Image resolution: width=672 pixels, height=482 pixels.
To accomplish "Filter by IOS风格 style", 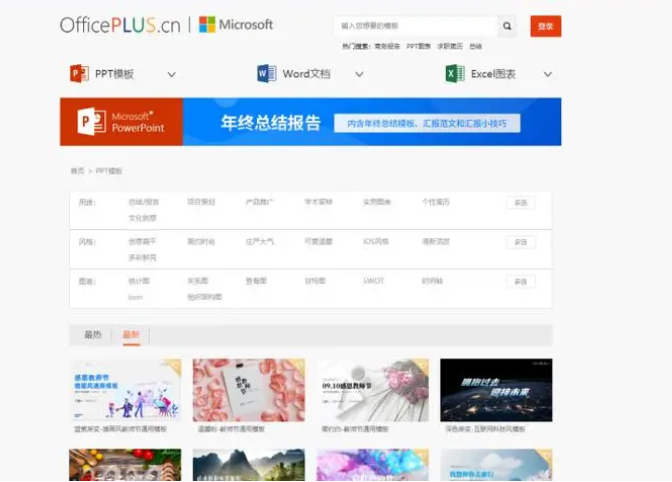I will pos(376,241).
